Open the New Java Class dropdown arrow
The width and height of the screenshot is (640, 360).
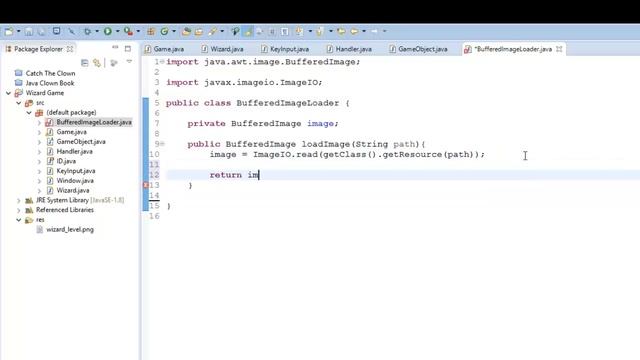point(174,31)
